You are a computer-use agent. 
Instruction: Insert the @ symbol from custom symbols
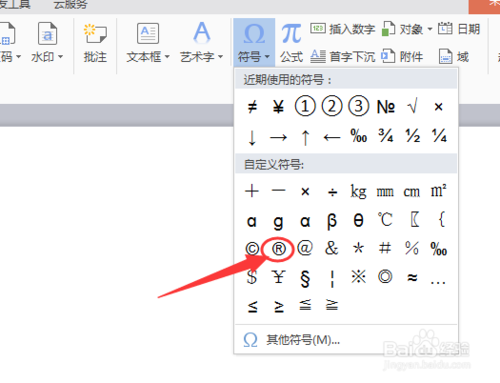(x=305, y=248)
